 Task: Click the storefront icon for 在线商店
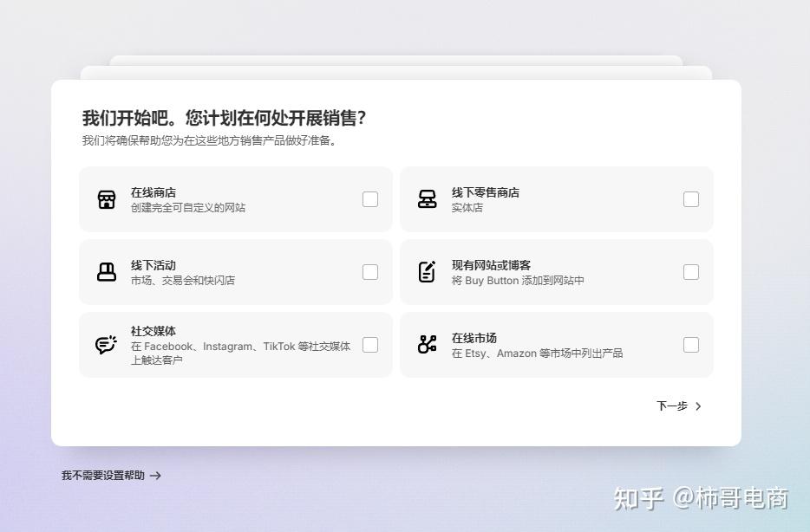[107, 199]
